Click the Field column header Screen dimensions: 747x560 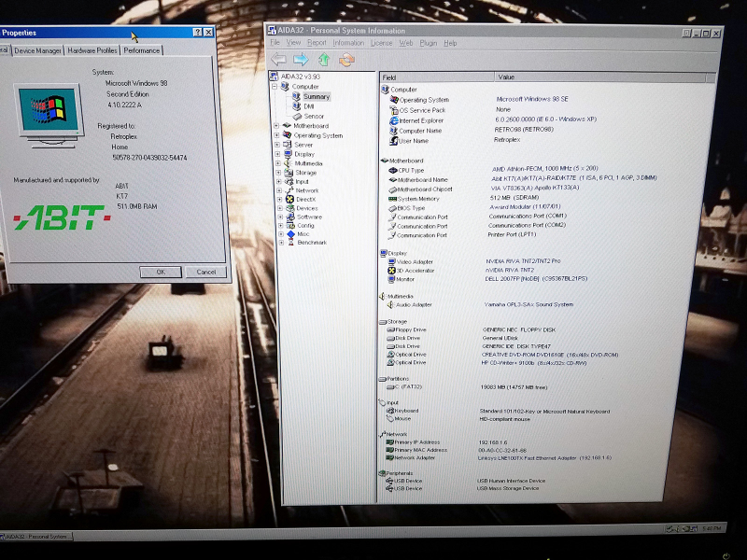click(437, 77)
